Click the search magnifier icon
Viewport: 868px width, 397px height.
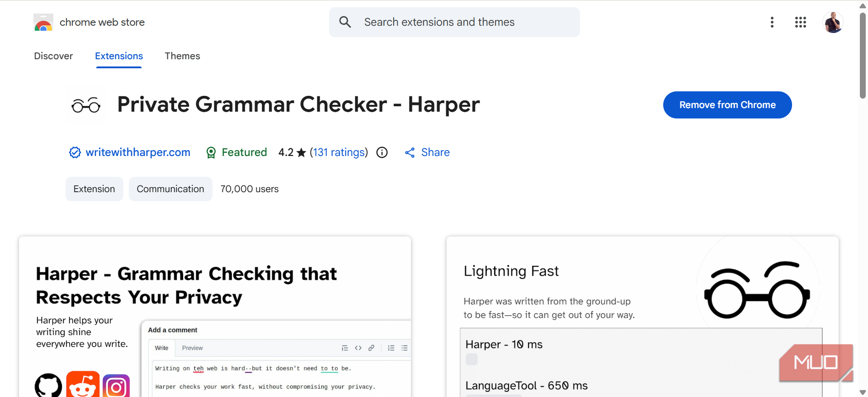click(345, 22)
